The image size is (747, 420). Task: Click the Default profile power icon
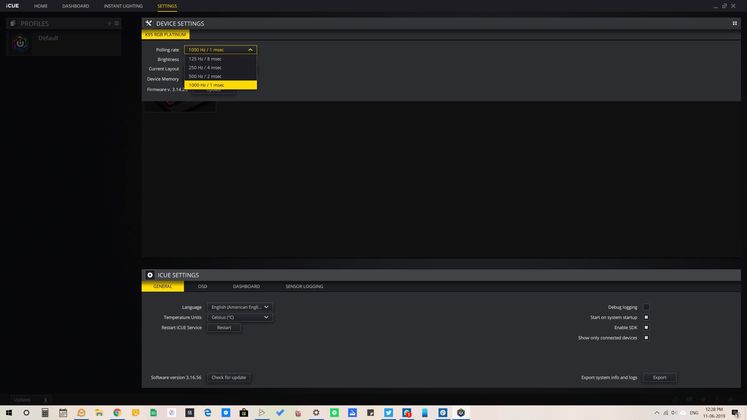coord(20,43)
